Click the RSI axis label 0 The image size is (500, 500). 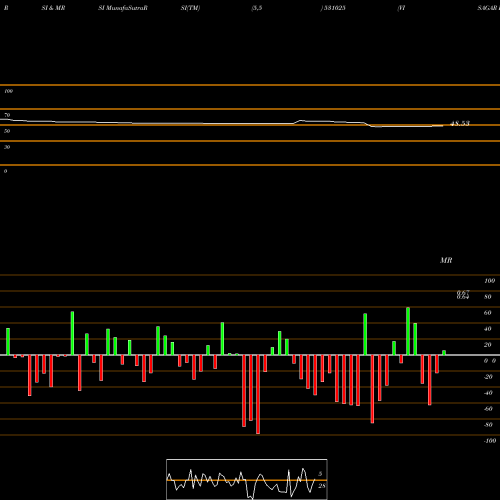click(x=5, y=171)
